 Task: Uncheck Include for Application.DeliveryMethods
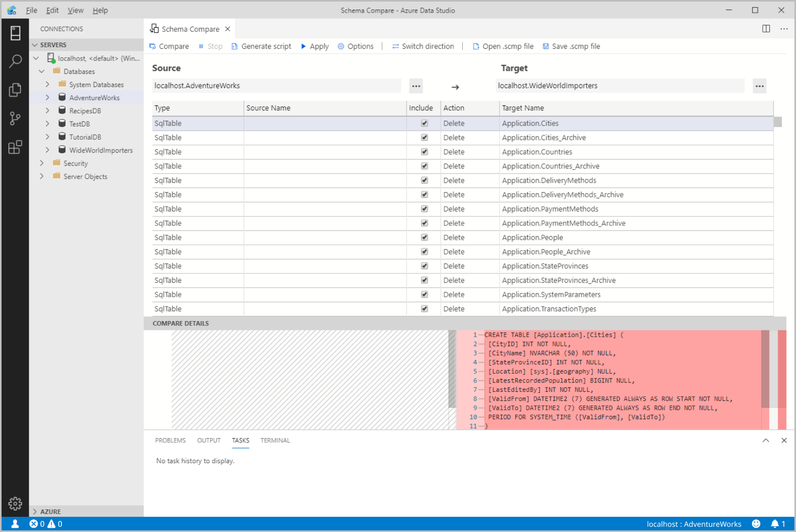tap(424, 180)
